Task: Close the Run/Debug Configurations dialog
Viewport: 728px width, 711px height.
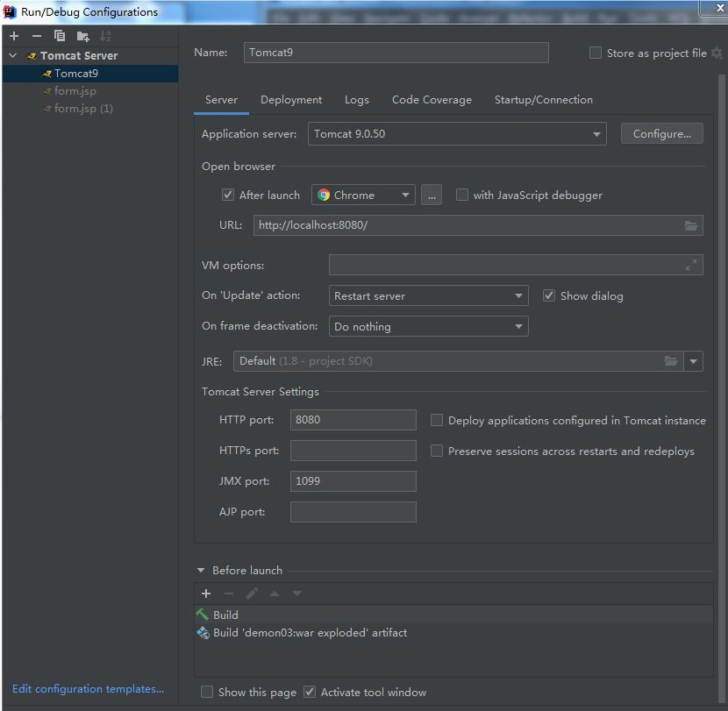Action: coord(718,7)
